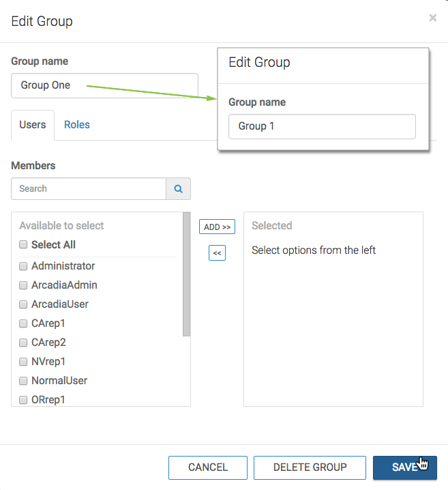Click the Delete Group button

(x=310, y=467)
